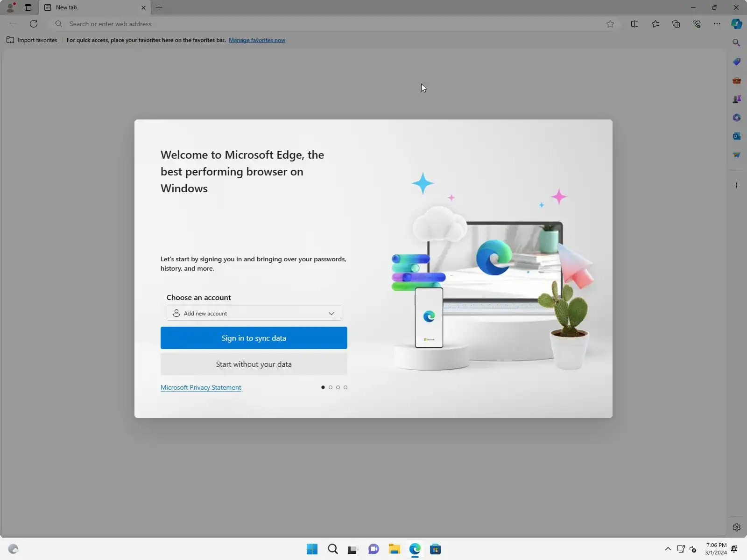This screenshot has width=747, height=560.
Task: Select the third page indicator dot
Action: click(x=338, y=387)
